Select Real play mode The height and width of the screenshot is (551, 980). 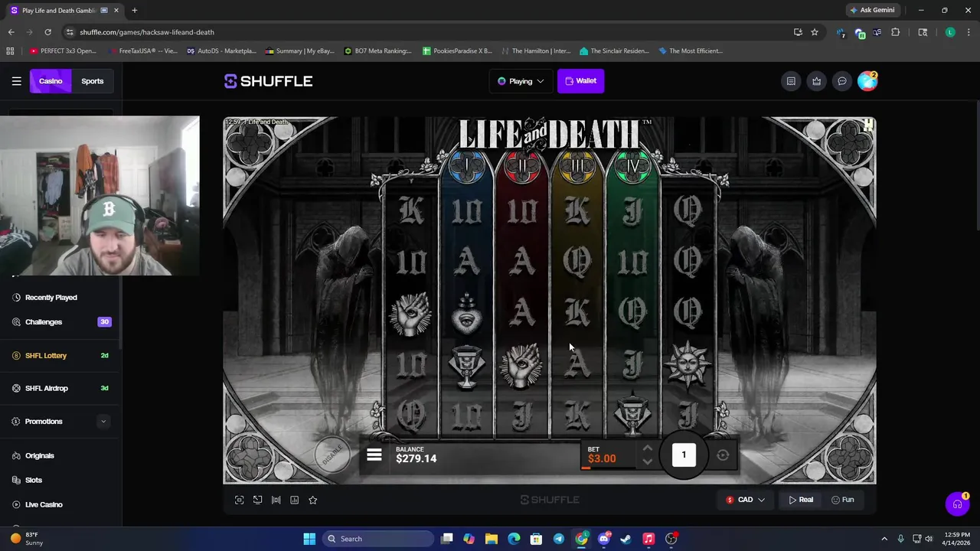pos(801,500)
